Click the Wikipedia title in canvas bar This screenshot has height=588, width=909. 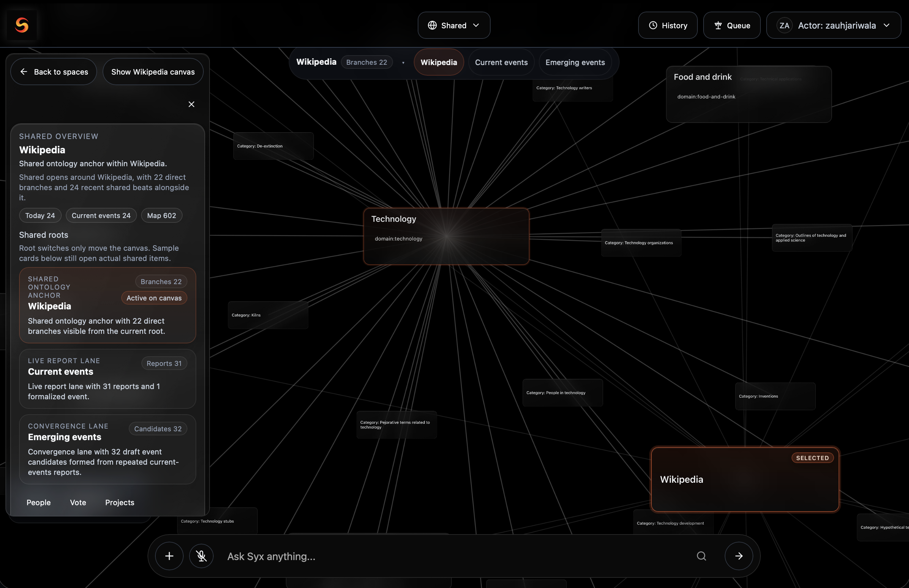click(x=316, y=62)
